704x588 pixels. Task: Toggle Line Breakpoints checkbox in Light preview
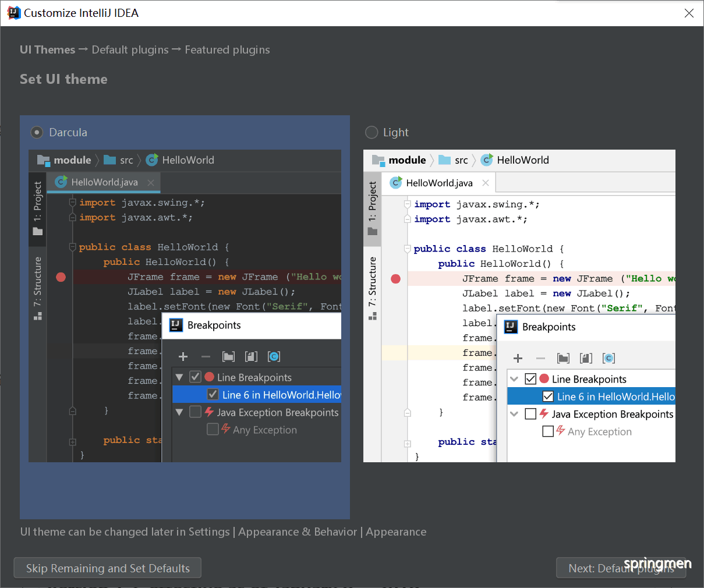coord(530,378)
